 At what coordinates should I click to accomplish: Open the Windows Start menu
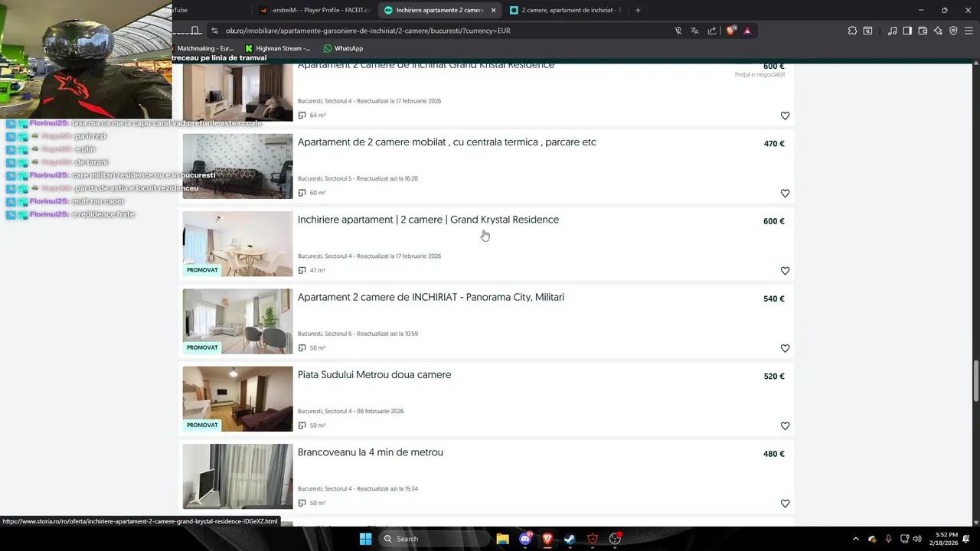(365, 539)
